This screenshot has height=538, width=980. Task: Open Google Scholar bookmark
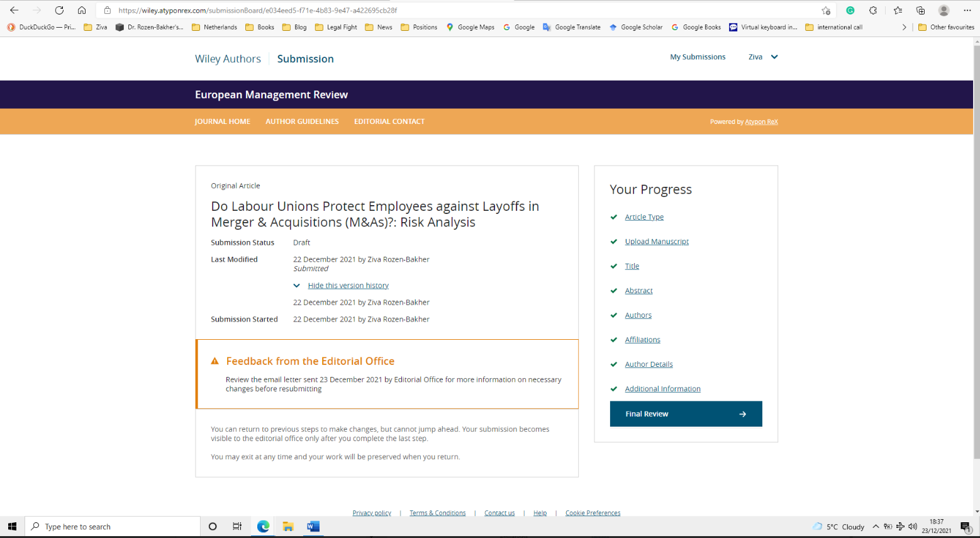[x=636, y=27]
